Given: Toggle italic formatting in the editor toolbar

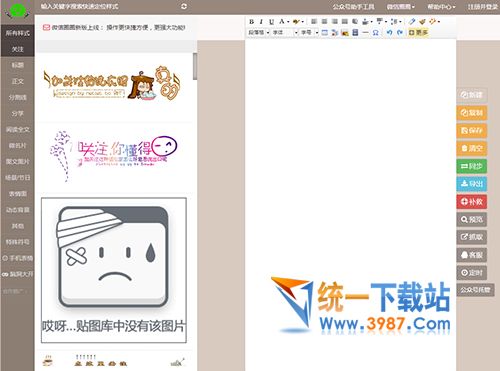Looking at the screenshot, I should tap(261, 22).
